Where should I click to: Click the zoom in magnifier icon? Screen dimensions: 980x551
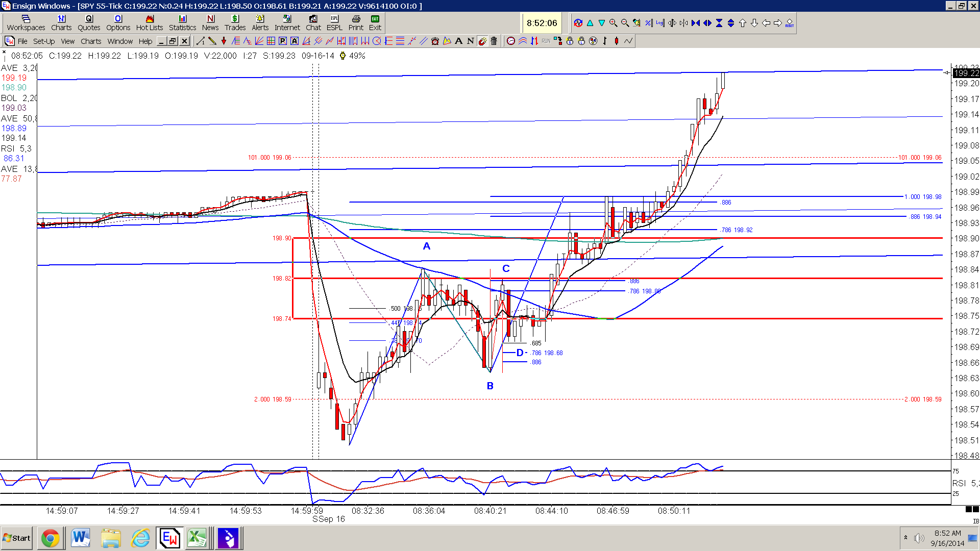pos(613,23)
